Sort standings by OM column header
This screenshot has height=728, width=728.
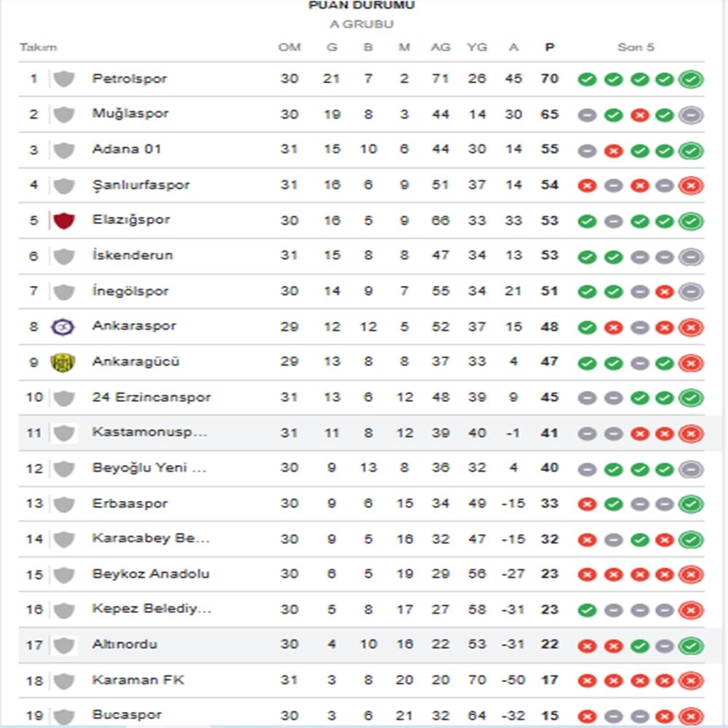289,47
